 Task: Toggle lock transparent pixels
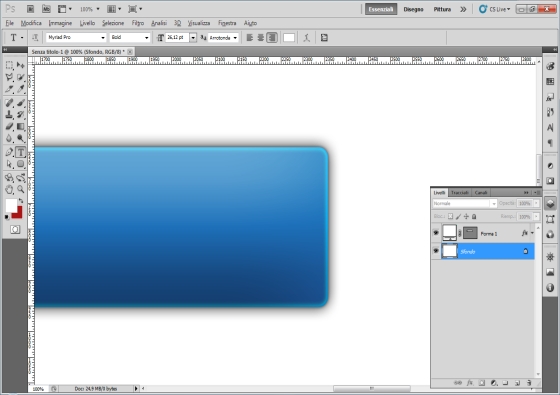[450, 216]
